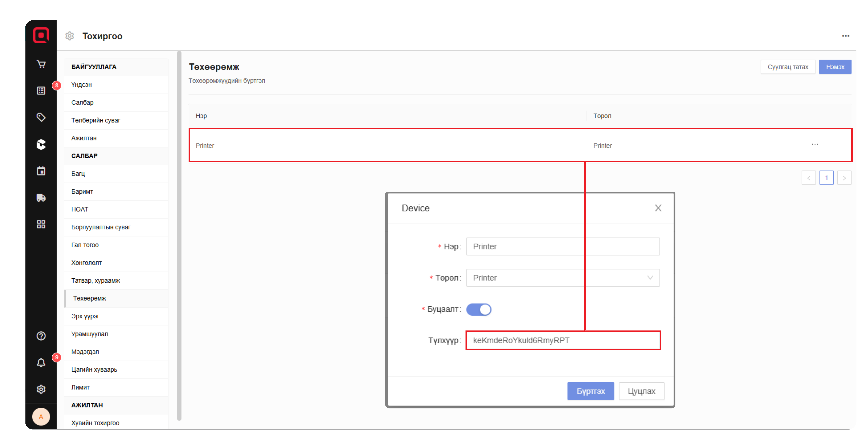Viewport: 868px width, 434px height.
Task: Expand the Төрөл Printer dropdown
Action: point(563,278)
